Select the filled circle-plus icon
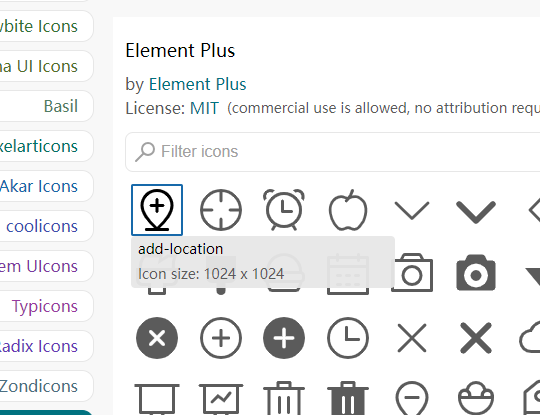This screenshot has height=415, width=540. point(284,338)
